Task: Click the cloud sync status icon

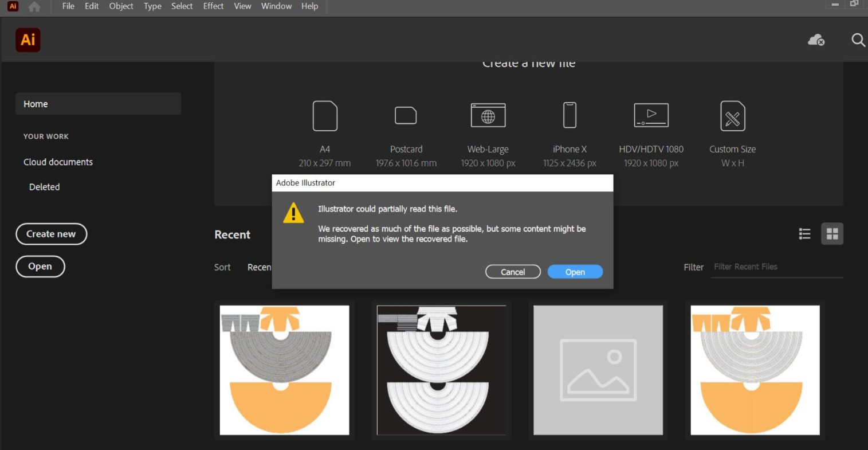Action: click(x=816, y=40)
